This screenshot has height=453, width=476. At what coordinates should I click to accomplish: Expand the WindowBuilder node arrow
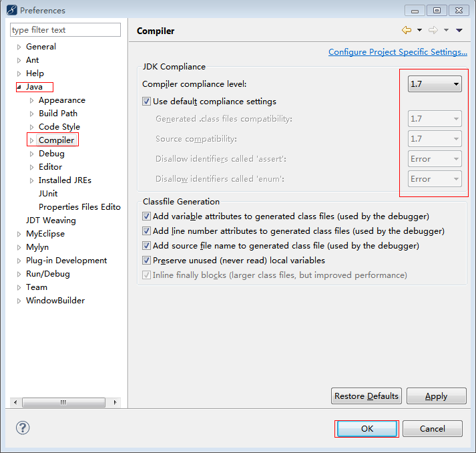(19, 301)
